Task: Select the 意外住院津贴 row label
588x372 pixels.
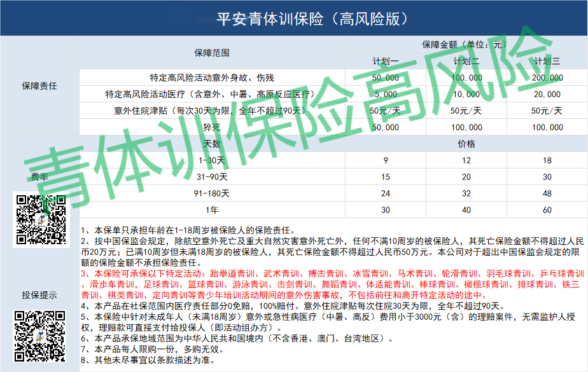Action: point(212,111)
